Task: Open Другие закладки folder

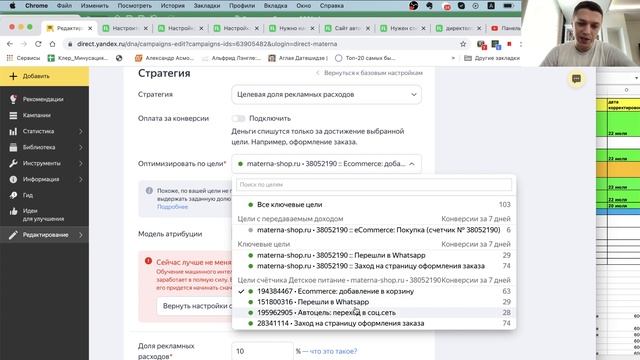Action: 492,58
